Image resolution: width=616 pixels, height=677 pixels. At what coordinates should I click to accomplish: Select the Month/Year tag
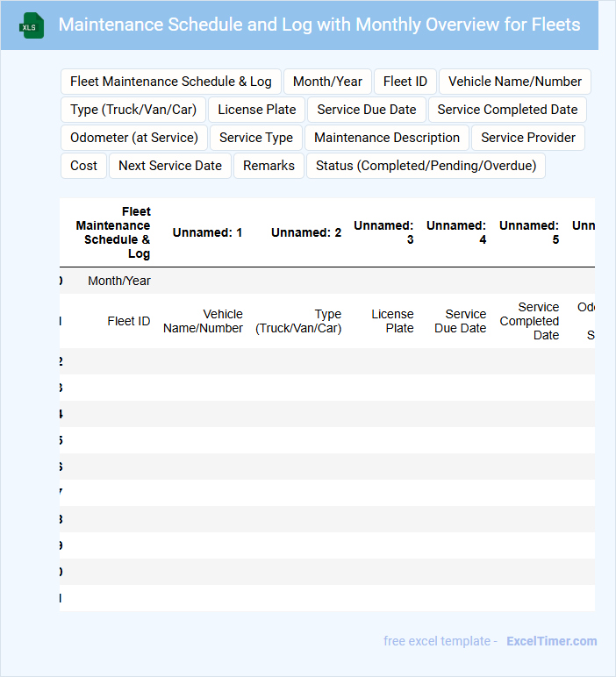(327, 82)
